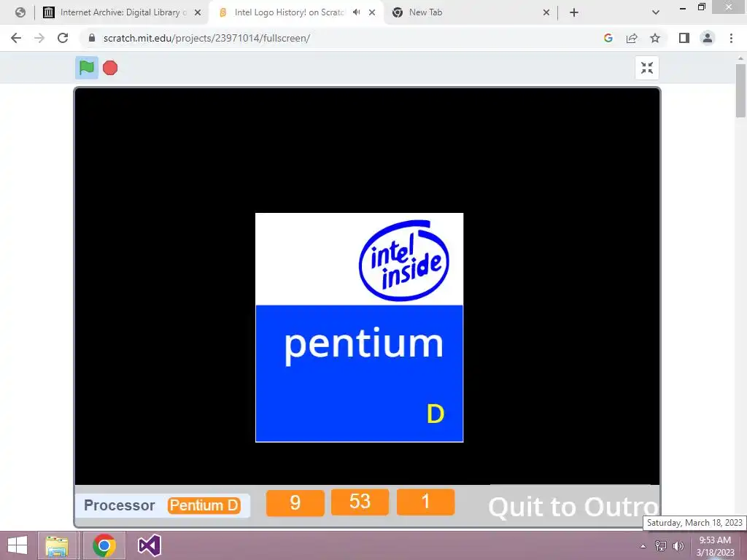
Task: Click the address bar URL
Action: pos(206,38)
